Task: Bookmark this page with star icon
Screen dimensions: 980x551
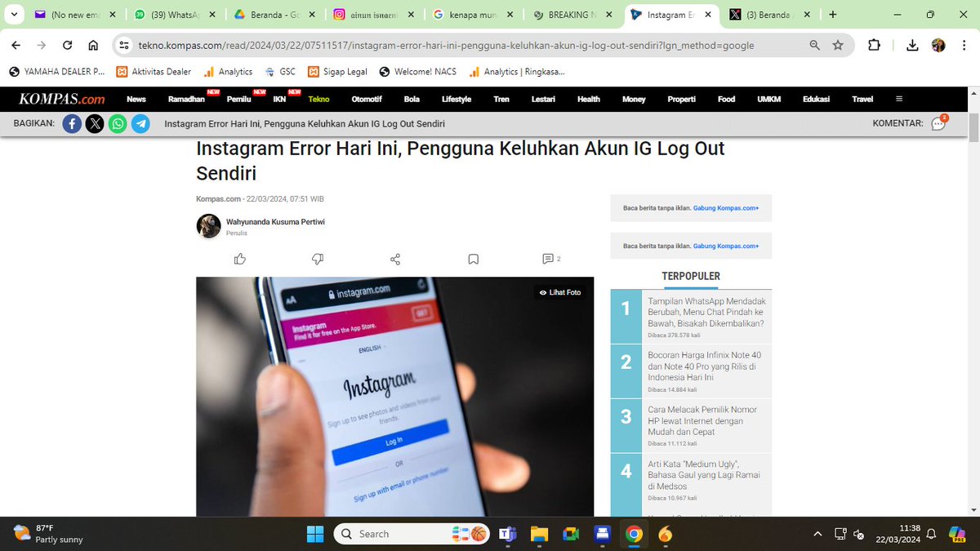Action: click(x=838, y=46)
